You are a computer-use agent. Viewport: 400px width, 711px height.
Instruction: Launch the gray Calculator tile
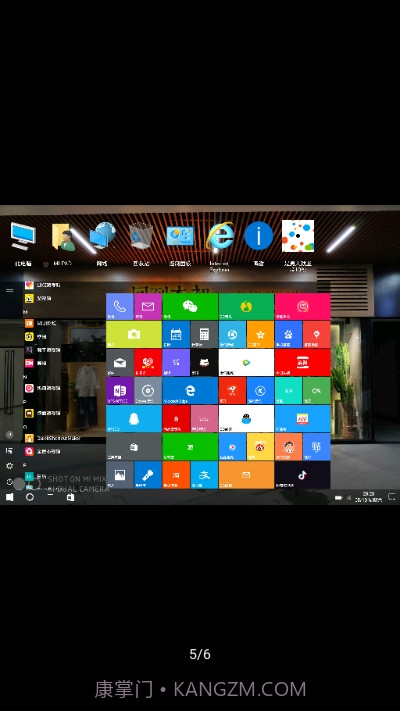pyautogui.click(x=204, y=335)
